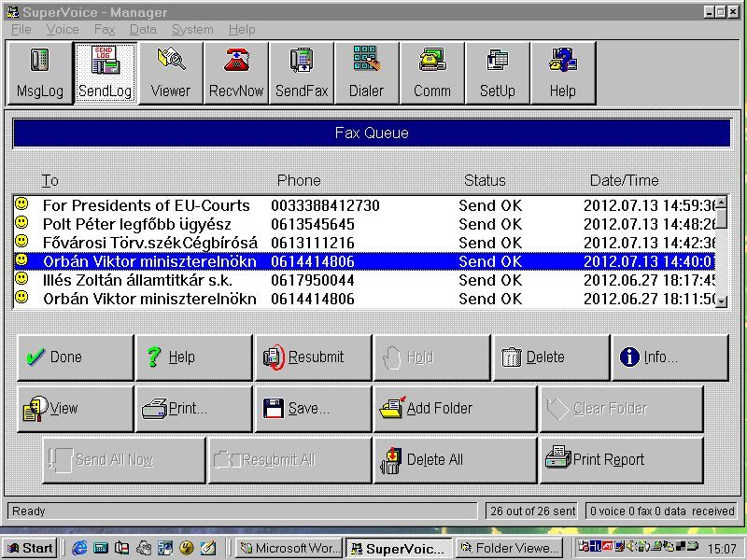Image resolution: width=747 pixels, height=560 pixels.
Task: Delete the selected fax entry
Action: [x=551, y=357]
